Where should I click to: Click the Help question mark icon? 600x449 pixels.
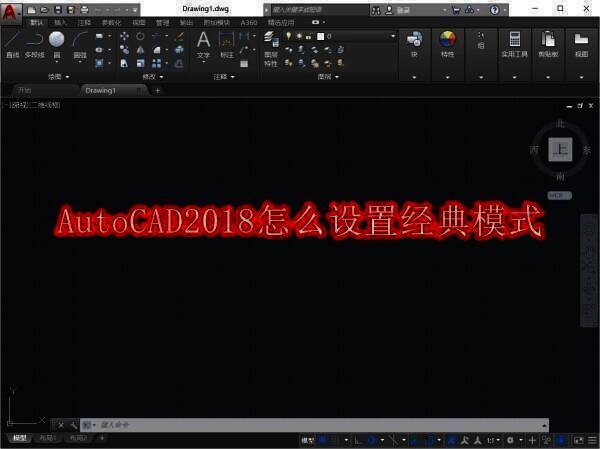click(495, 10)
